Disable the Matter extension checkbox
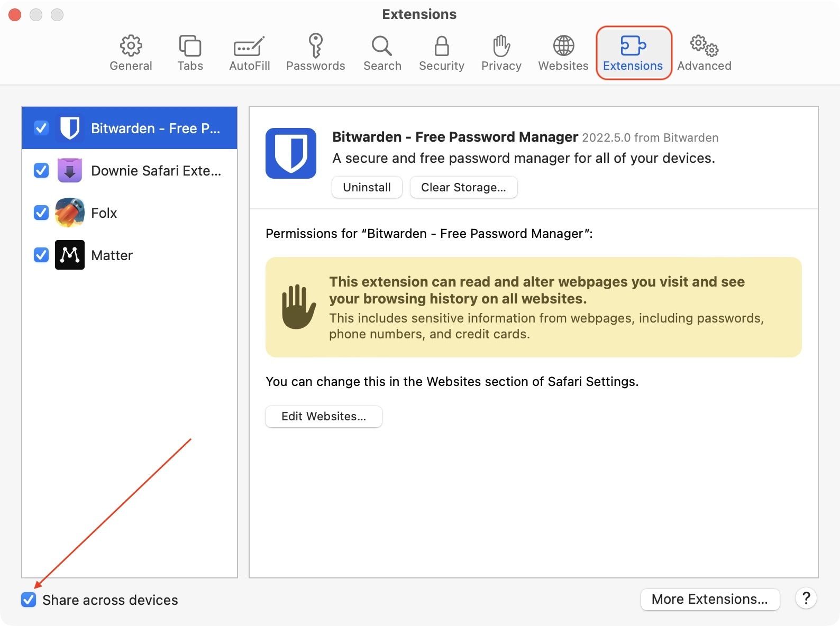840x626 pixels. [x=41, y=255]
